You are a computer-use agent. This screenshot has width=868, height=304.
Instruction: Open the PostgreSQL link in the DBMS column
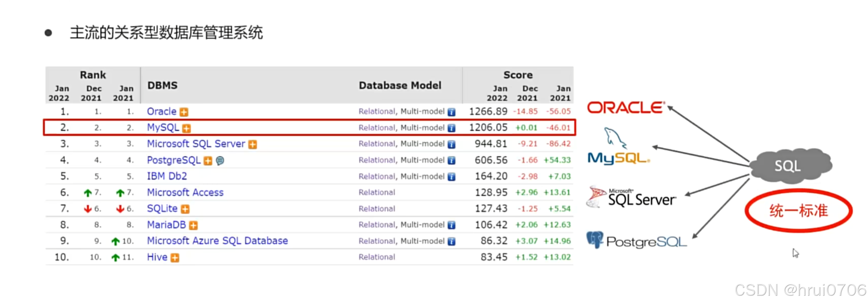point(174,160)
